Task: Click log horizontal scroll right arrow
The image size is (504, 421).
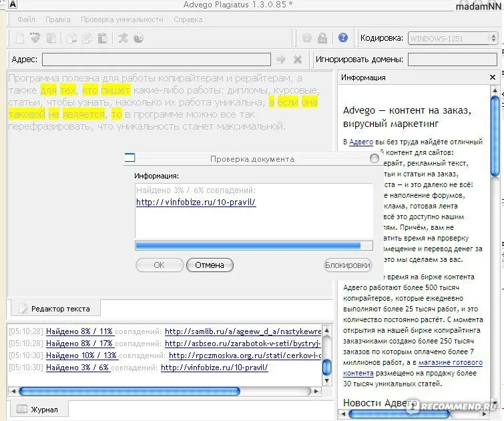Action: 316,391
